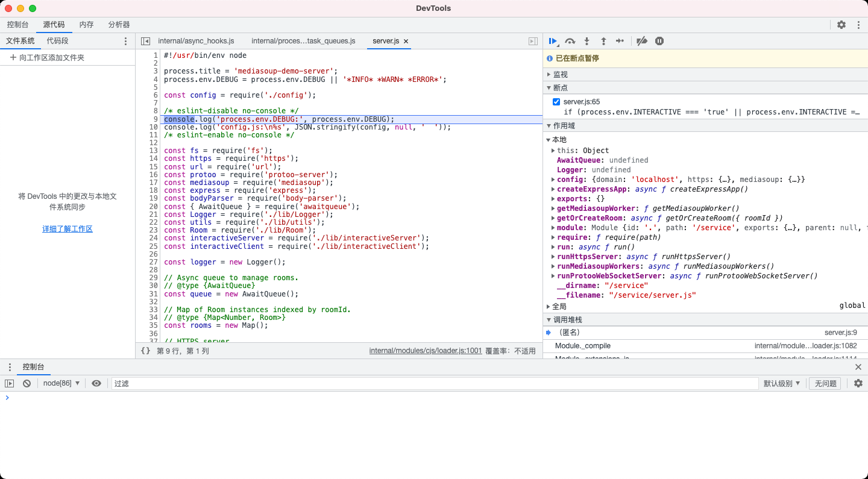This screenshot has height=479, width=868.
Task: Open file navigator more options menu
Action: [x=125, y=41]
